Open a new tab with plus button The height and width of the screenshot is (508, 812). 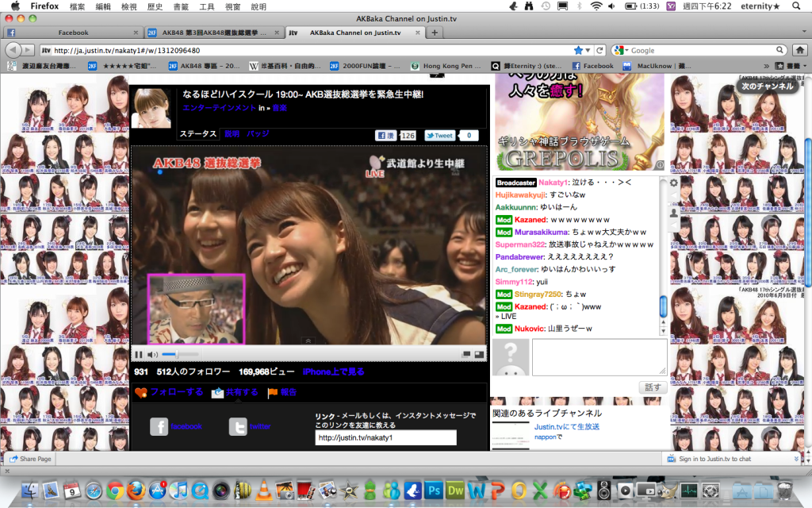pyautogui.click(x=434, y=33)
